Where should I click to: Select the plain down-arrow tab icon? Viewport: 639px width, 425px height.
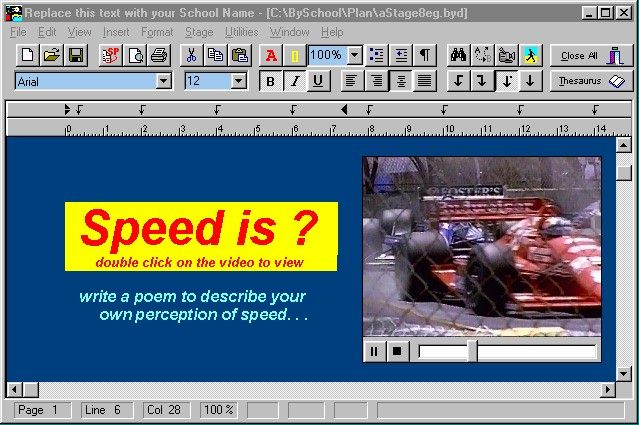click(x=531, y=81)
